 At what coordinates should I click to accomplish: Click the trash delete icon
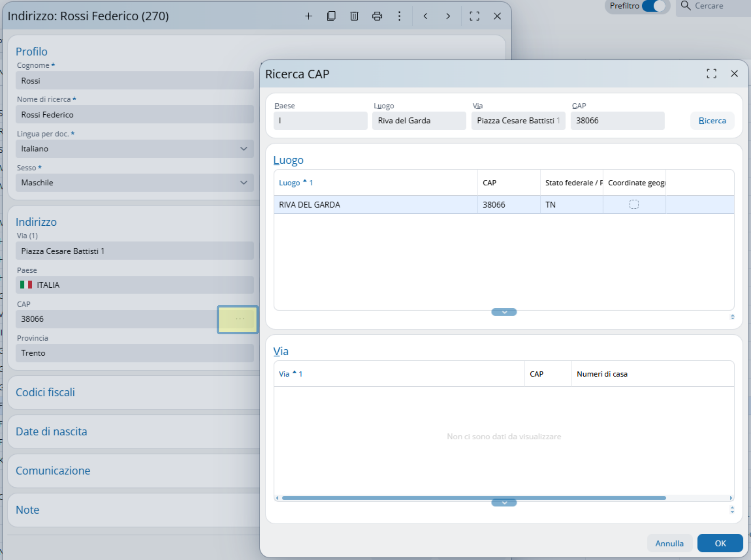354,16
